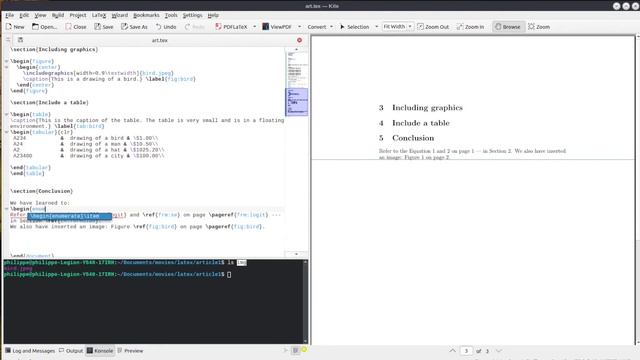Save the document using Save
The width and height of the screenshot is (640, 360).
[x=104, y=27]
